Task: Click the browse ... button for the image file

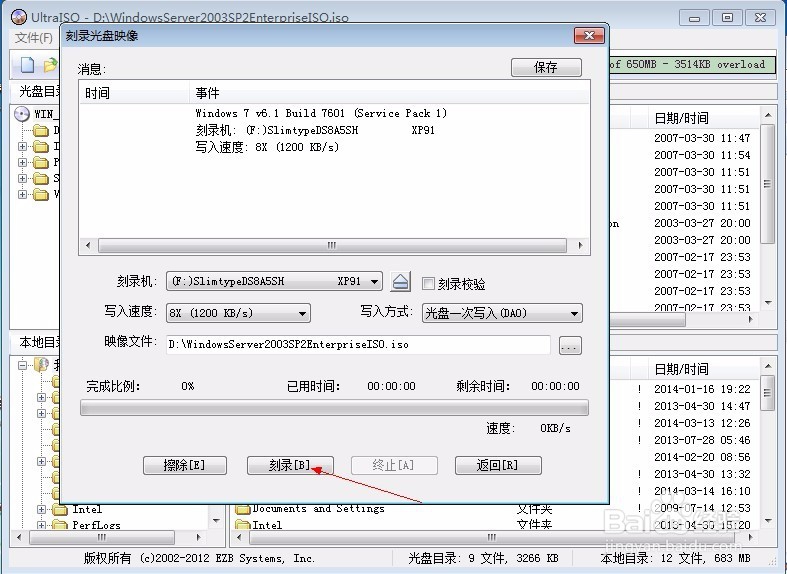Action: tap(569, 345)
